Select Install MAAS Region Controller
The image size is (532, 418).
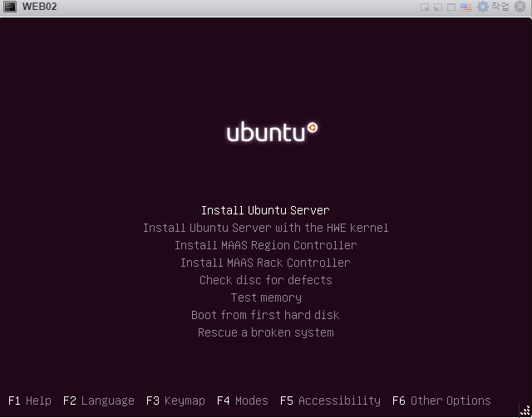click(266, 245)
